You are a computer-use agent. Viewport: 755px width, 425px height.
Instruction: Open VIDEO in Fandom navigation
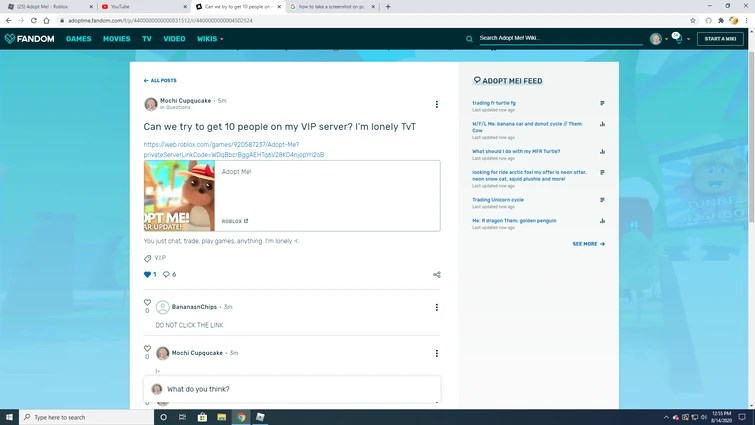pyautogui.click(x=174, y=39)
